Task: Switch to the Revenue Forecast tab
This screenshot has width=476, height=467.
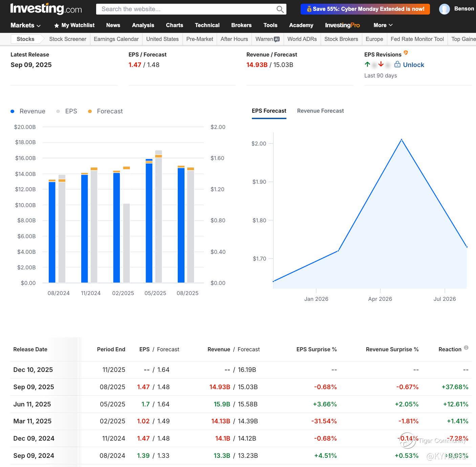Action: pos(320,111)
